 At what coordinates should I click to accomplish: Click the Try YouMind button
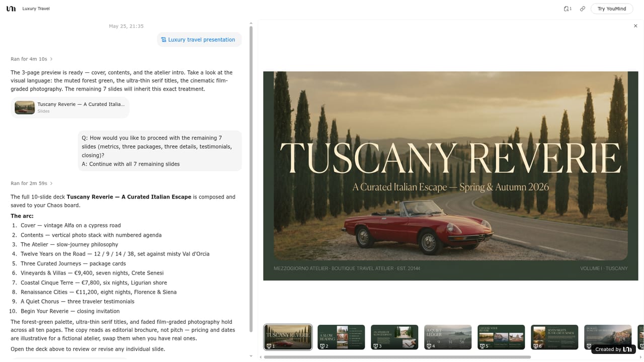click(x=612, y=9)
